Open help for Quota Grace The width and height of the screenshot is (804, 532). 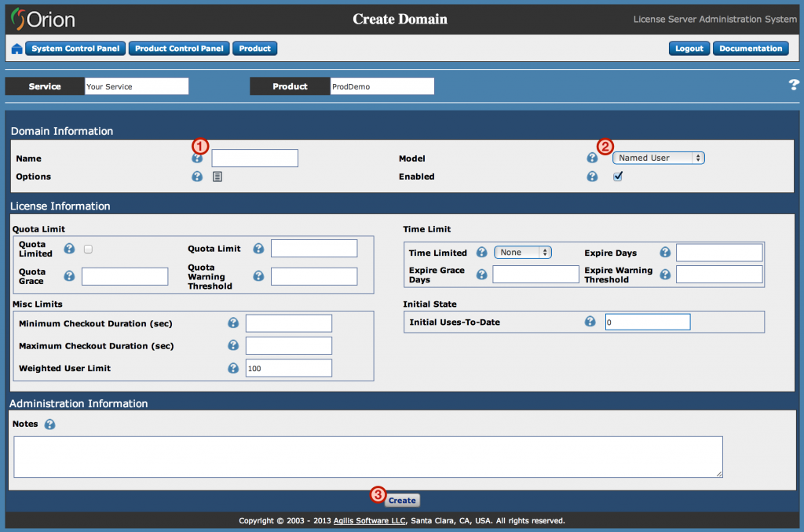tap(69, 275)
